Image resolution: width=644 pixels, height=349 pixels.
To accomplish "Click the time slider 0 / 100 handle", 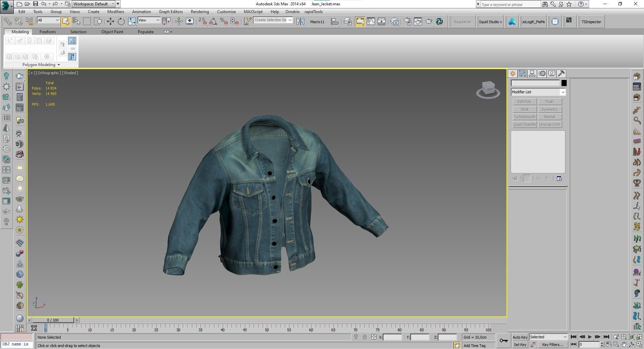I will click(53, 320).
